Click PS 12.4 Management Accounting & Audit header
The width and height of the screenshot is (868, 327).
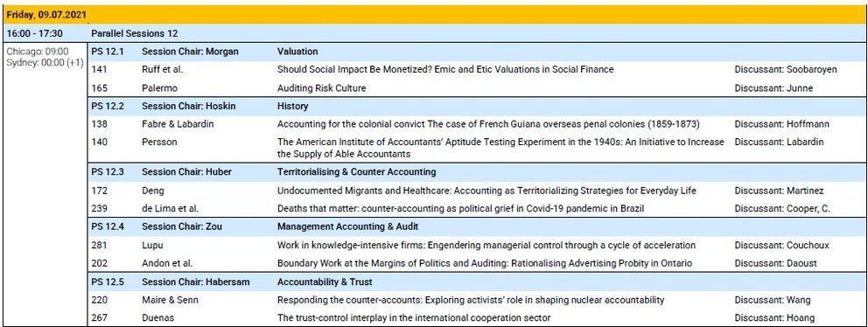[x=476, y=226]
